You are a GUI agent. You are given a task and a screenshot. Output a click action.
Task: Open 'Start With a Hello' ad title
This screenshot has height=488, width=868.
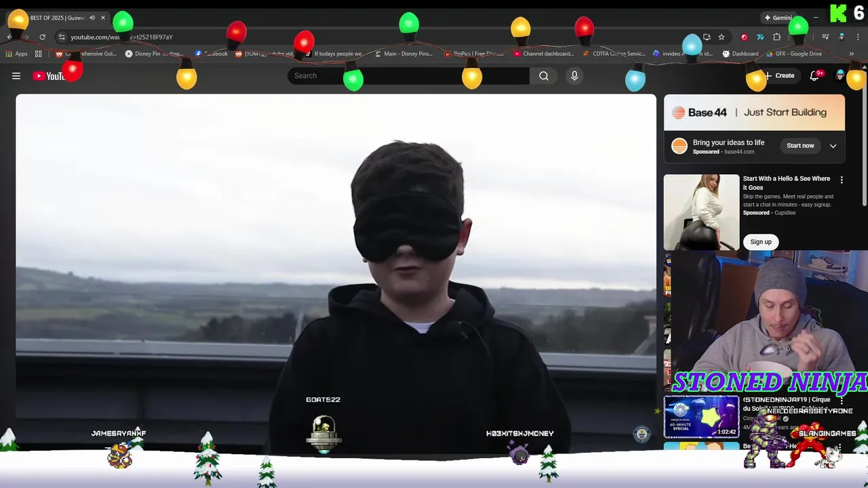[x=787, y=183]
